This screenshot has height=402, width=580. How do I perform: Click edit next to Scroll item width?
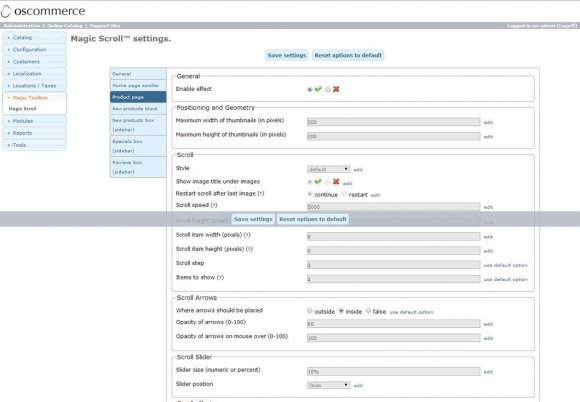pos(488,237)
